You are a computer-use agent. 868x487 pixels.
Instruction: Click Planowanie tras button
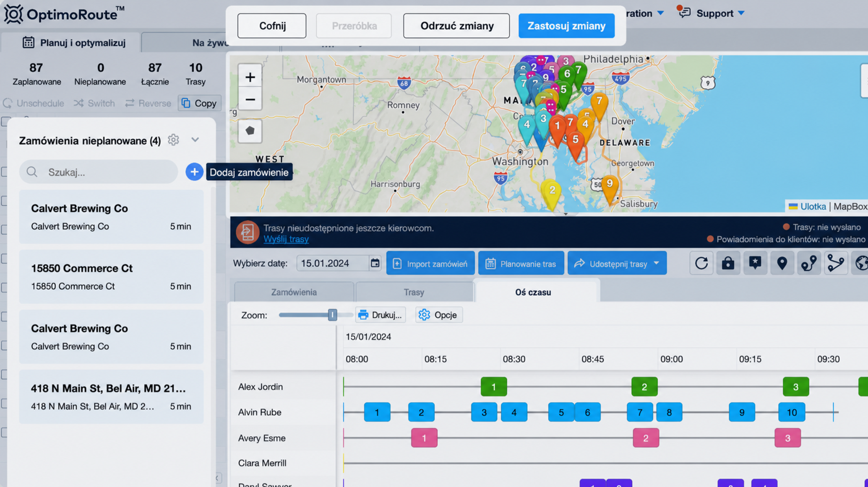[521, 263]
